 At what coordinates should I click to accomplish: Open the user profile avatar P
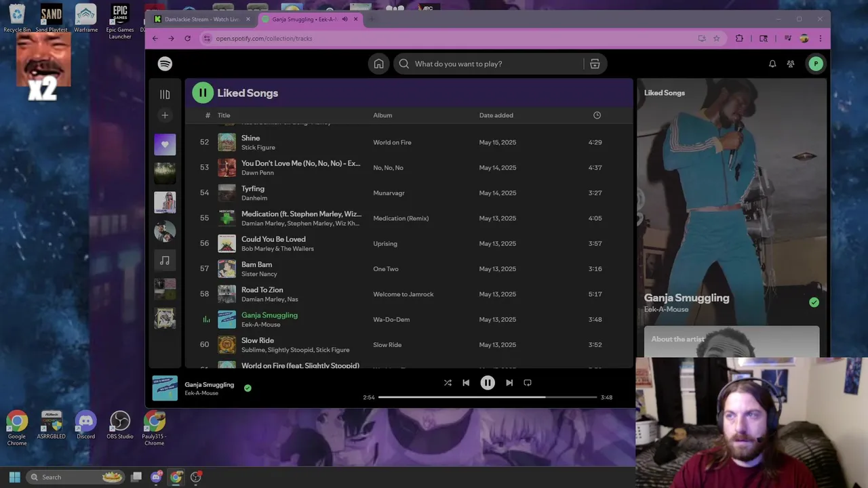point(816,64)
